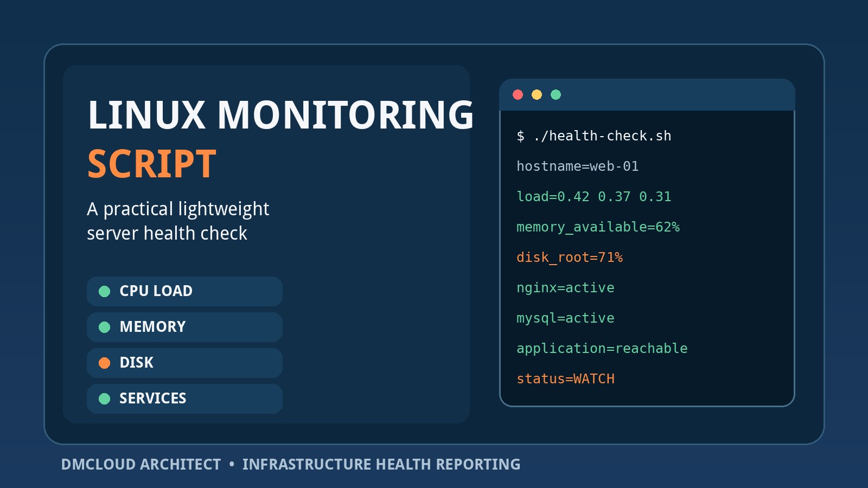Click the red close dot in terminal header
The width and height of the screenshot is (868, 488).
point(518,95)
